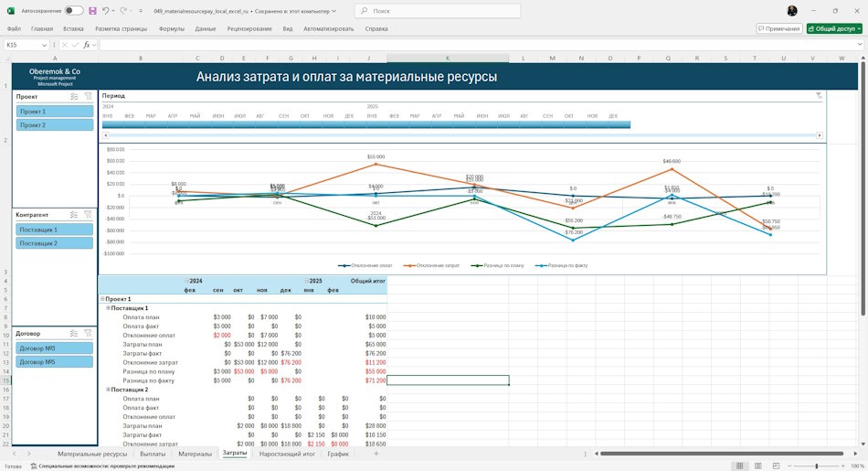Screen dimensions: 868x471
Task: Clear filter on Контрагент slicer
Action: [88, 214]
